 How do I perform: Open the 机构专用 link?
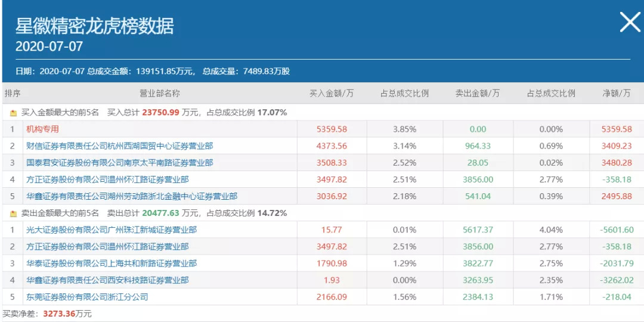pyautogui.click(x=42, y=129)
